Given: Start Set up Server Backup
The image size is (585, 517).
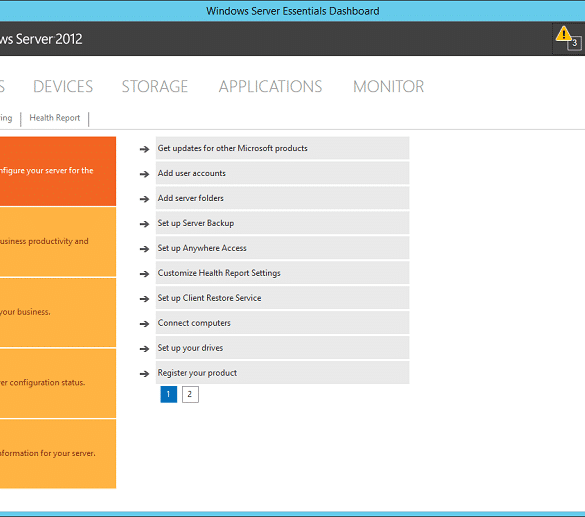Looking at the screenshot, I should click(x=282, y=223).
